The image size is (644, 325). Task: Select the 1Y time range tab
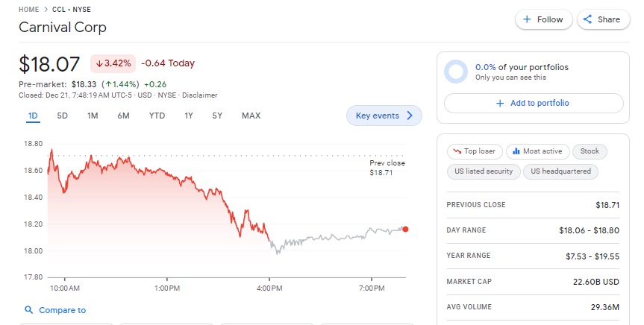pyautogui.click(x=189, y=116)
